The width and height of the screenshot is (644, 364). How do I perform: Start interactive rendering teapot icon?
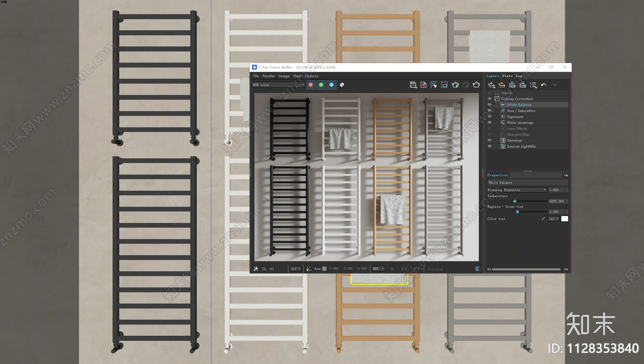click(455, 85)
